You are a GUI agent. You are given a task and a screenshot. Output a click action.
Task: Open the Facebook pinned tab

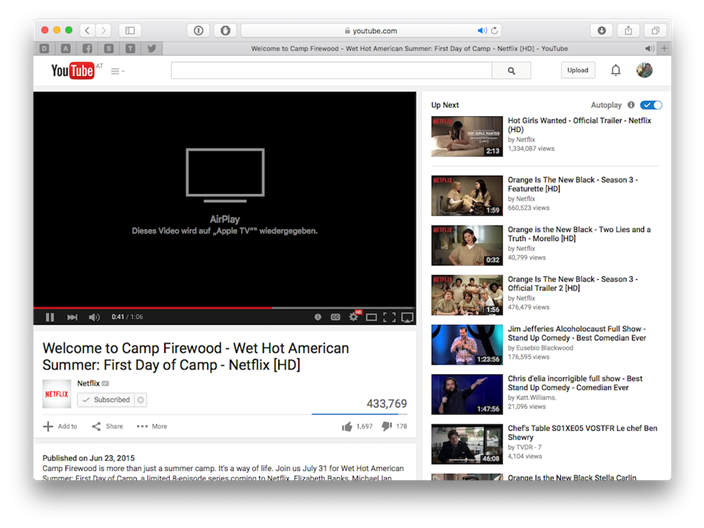(87, 48)
